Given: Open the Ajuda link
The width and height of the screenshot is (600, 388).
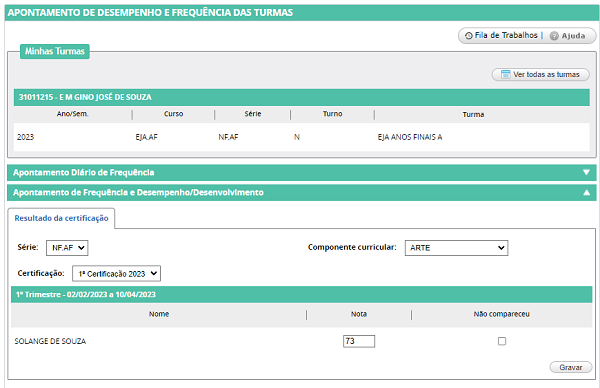Looking at the screenshot, I should [x=573, y=36].
